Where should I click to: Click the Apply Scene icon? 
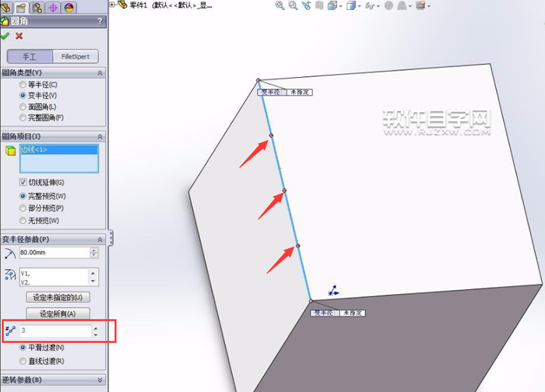[x=403, y=5]
